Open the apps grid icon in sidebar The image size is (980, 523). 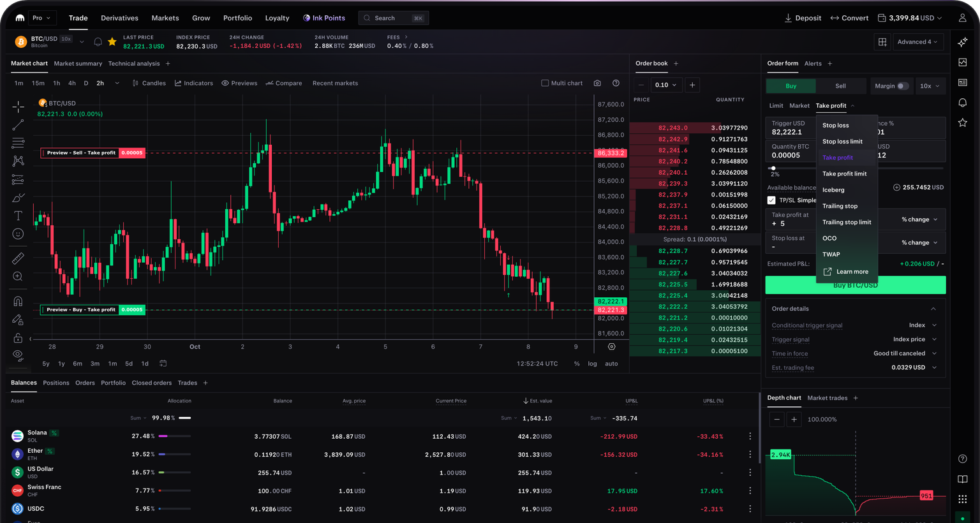click(962, 499)
